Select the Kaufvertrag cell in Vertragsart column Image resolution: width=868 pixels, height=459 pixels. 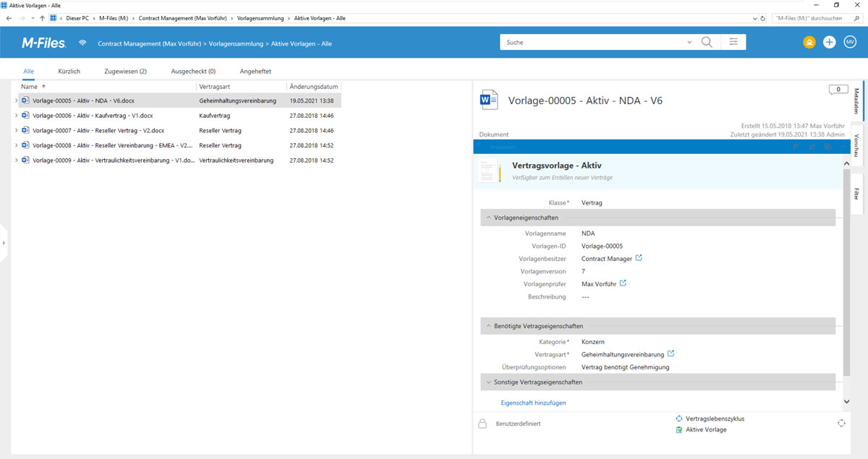pos(214,116)
